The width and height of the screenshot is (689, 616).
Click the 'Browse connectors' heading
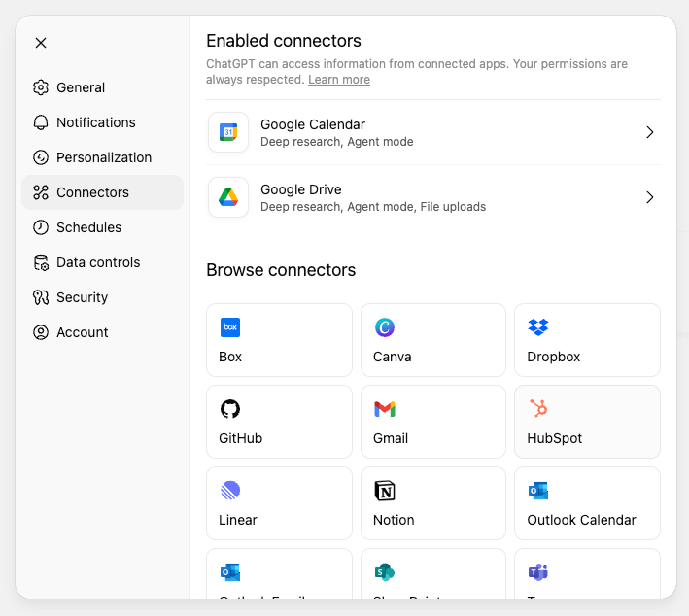pyautogui.click(x=281, y=270)
